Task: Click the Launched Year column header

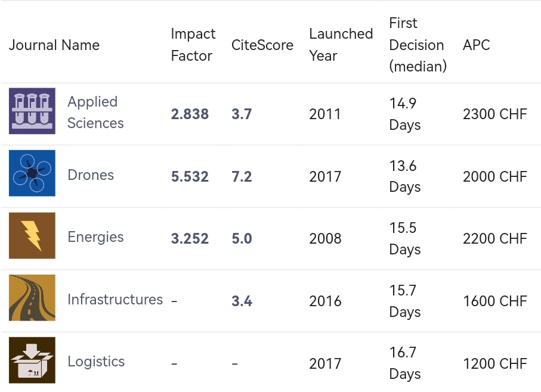Action: pos(341,45)
